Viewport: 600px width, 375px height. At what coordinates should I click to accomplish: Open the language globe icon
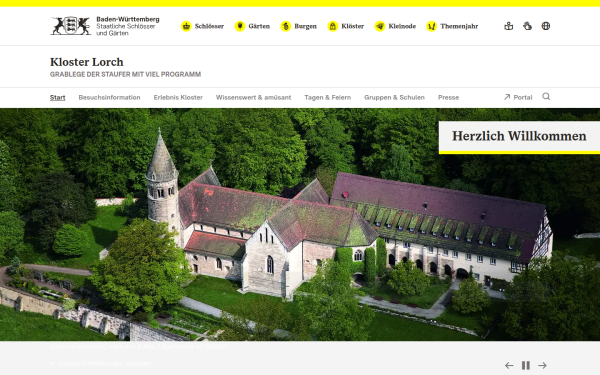pos(546,26)
